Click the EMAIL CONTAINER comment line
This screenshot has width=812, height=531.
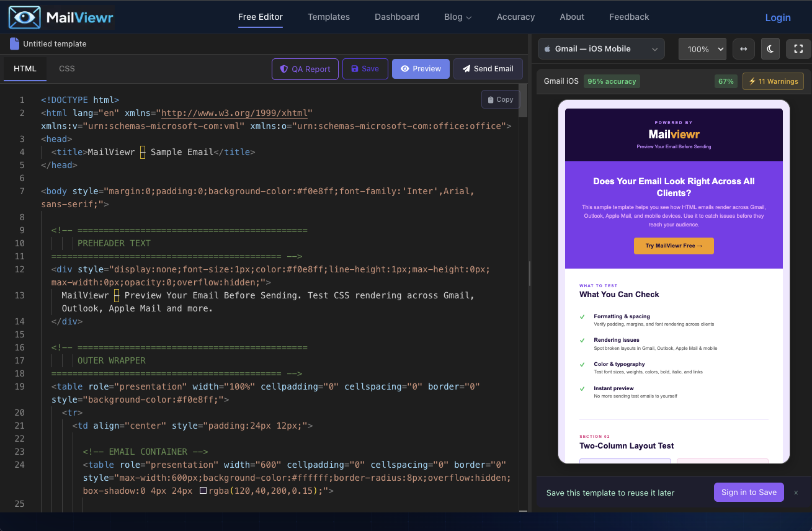click(145, 452)
